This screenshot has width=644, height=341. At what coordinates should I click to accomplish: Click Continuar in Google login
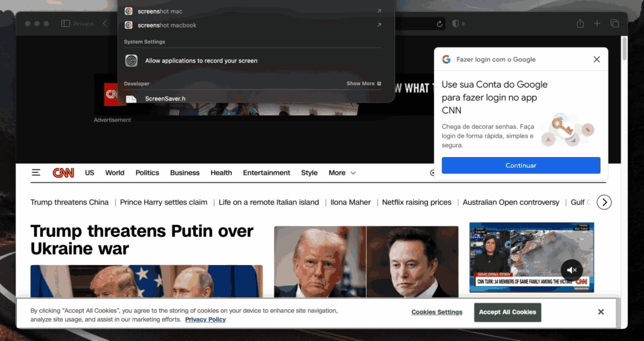[x=521, y=165]
